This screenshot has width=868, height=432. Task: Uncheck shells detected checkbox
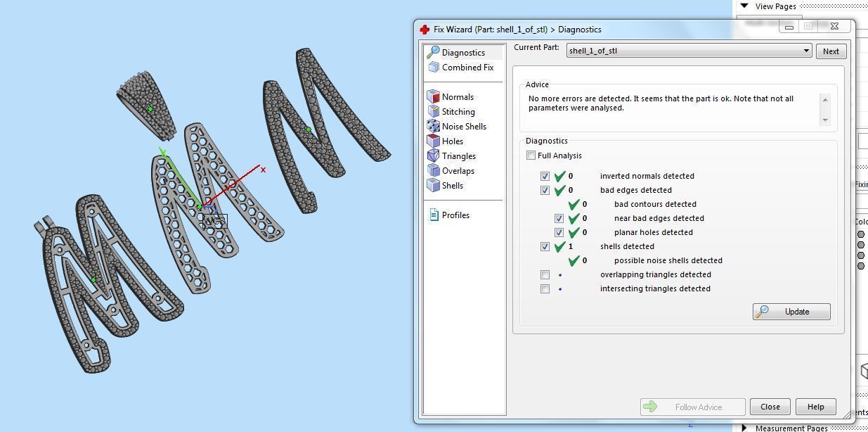(545, 246)
